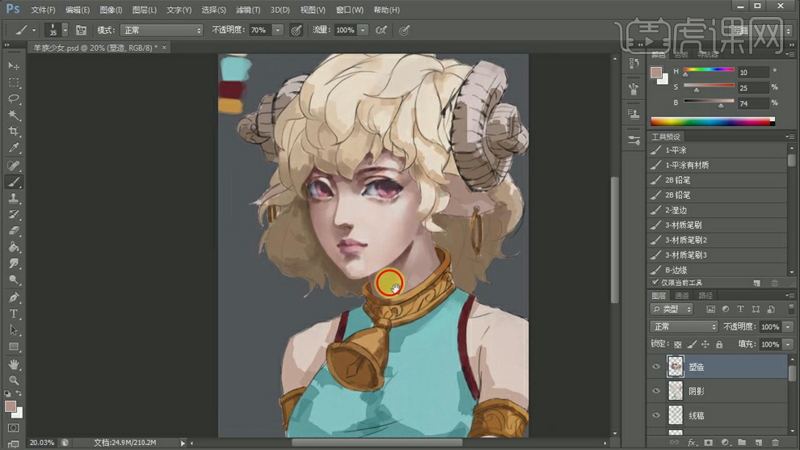Open the 图像(I) menu
Viewport: 800px width, 450px height.
pos(111,10)
